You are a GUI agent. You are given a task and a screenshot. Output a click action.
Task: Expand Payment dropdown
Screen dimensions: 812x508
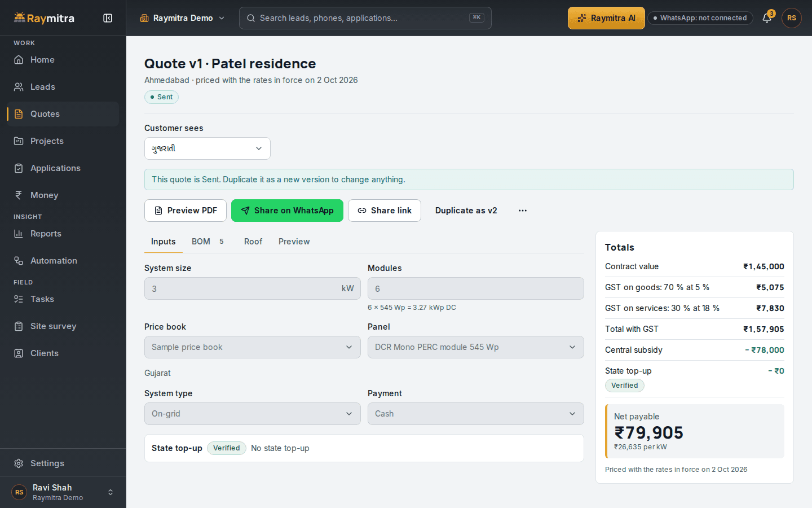476,414
